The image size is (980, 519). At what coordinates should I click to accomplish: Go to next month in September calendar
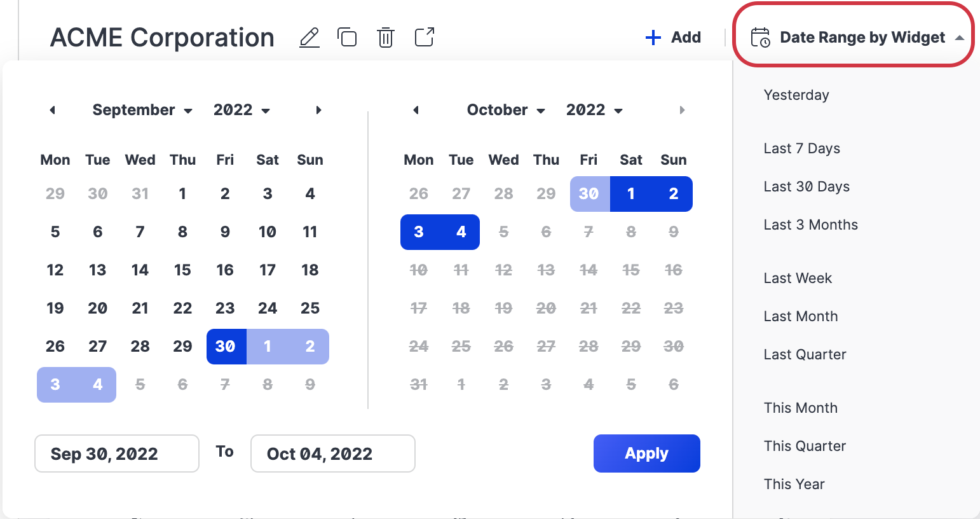tap(318, 110)
